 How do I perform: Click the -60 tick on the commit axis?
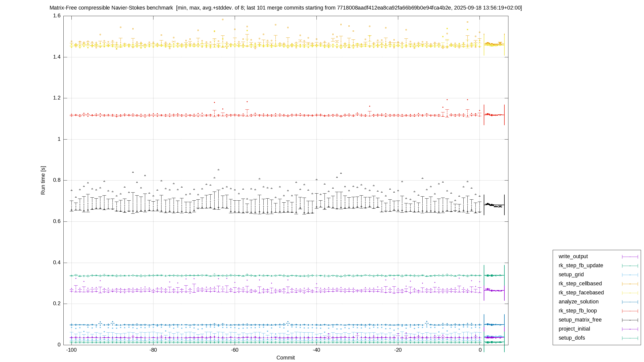tap(234, 350)
